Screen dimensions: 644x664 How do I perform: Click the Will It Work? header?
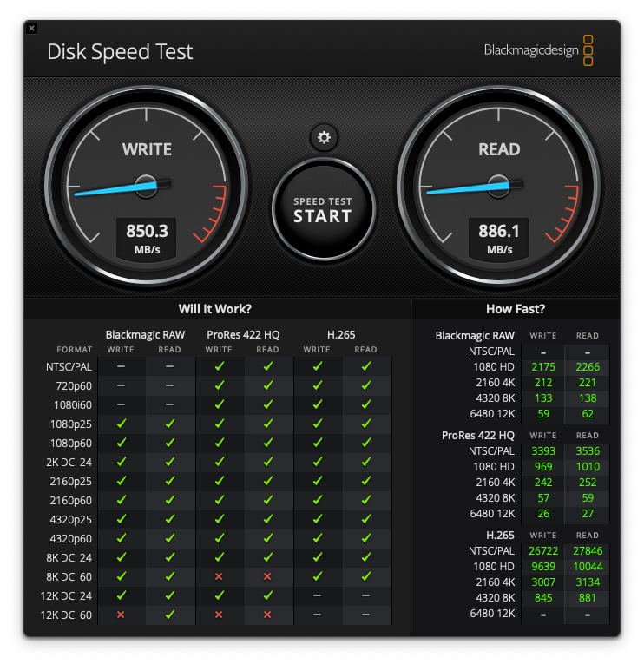pos(214,309)
